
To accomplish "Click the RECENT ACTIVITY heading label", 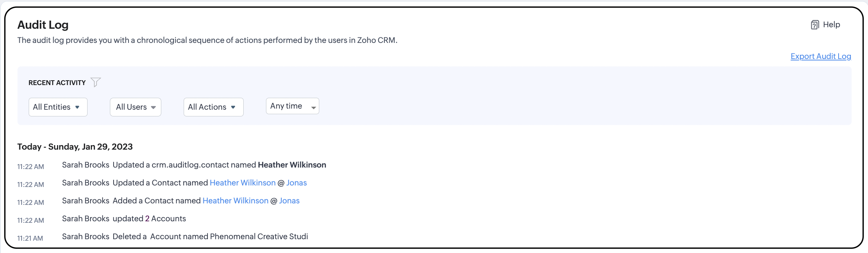I will (57, 83).
